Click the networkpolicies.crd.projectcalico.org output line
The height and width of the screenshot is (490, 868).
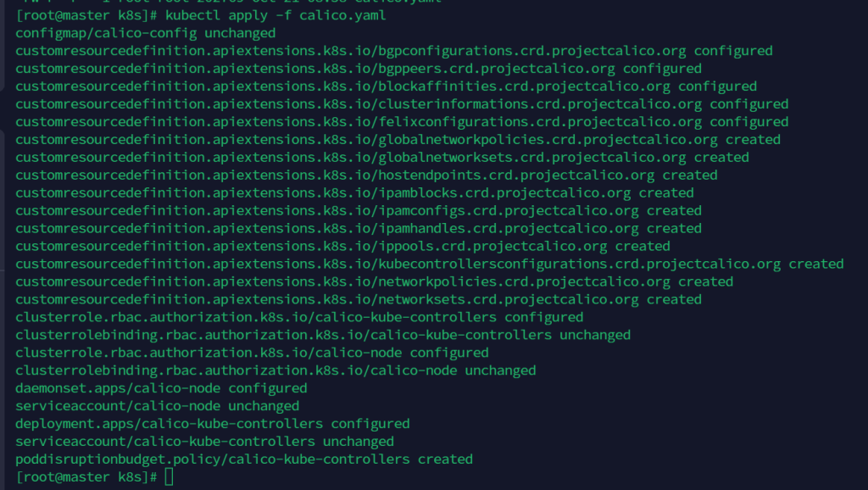pyautogui.click(x=374, y=282)
